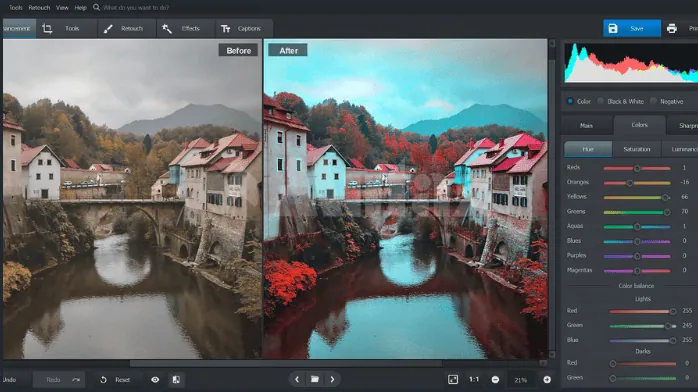Open the View menu

62,8
